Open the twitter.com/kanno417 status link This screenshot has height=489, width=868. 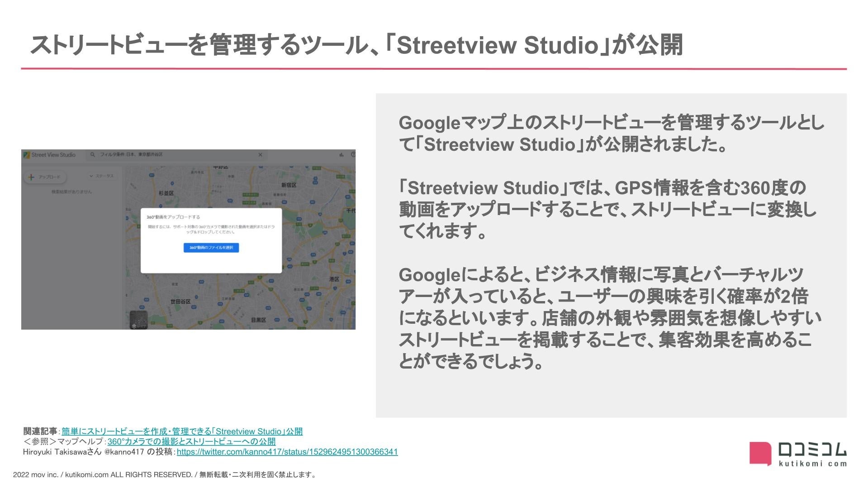(x=287, y=452)
